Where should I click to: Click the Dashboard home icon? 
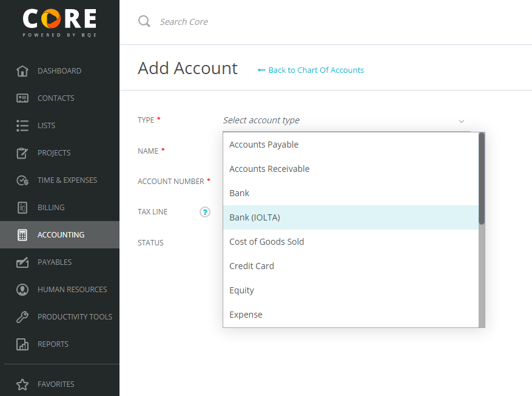22,71
